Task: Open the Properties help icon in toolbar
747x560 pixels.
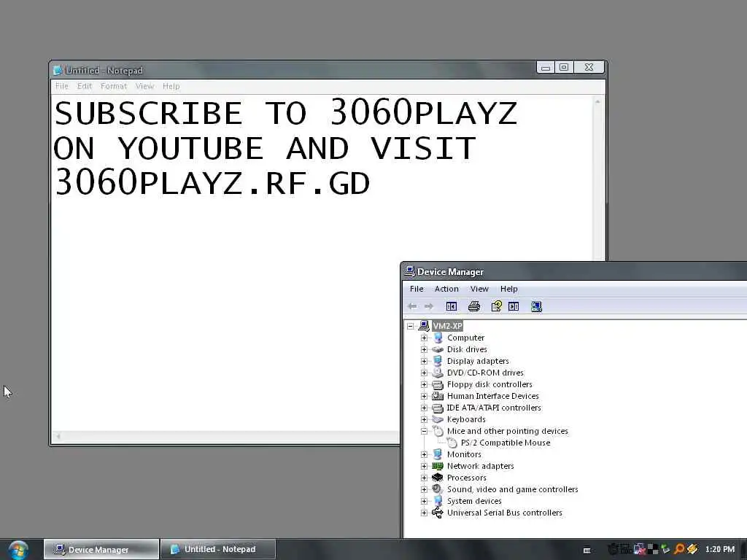Action: tap(496, 306)
